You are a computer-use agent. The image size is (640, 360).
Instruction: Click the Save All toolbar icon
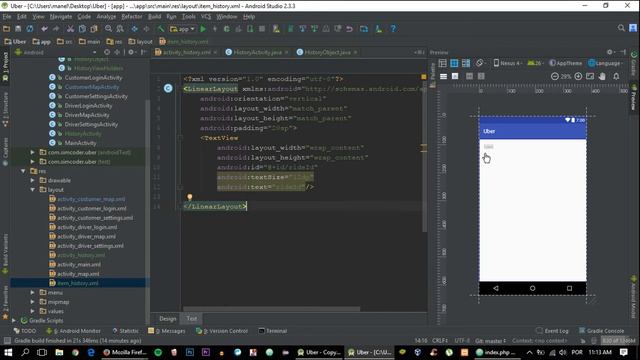pos(18,29)
